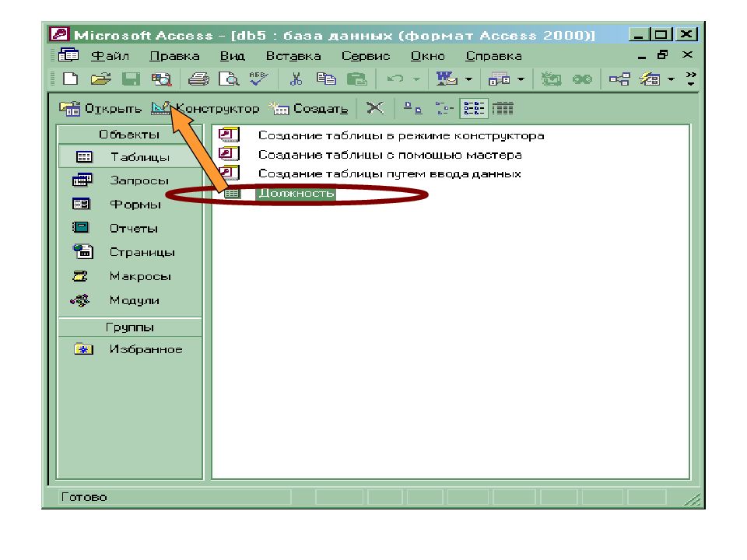Screen dimensions: 747x560
Task: Click the Analyze toolbar icon
Action: click(x=500, y=79)
